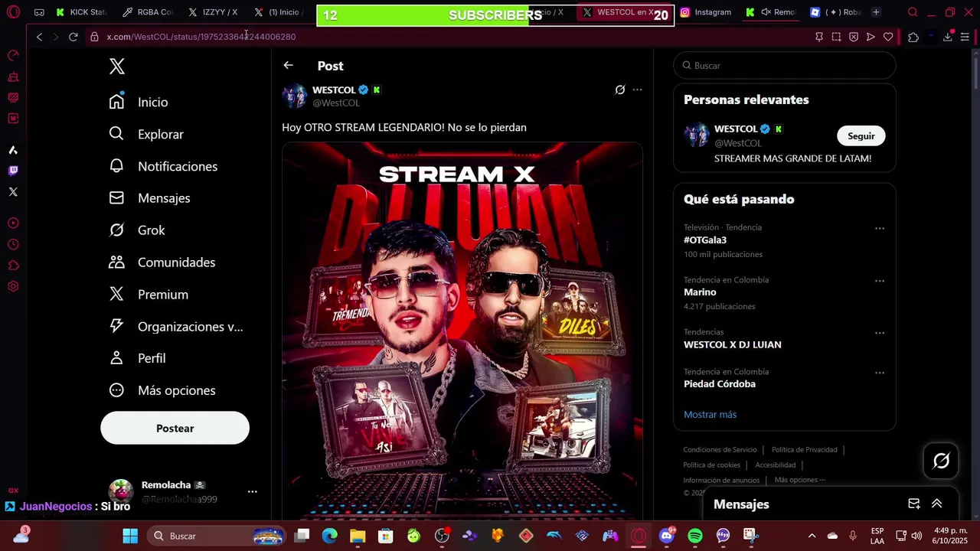Open browser downloads icon
Image resolution: width=980 pixels, height=551 pixels.
pyautogui.click(x=948, y=37)
